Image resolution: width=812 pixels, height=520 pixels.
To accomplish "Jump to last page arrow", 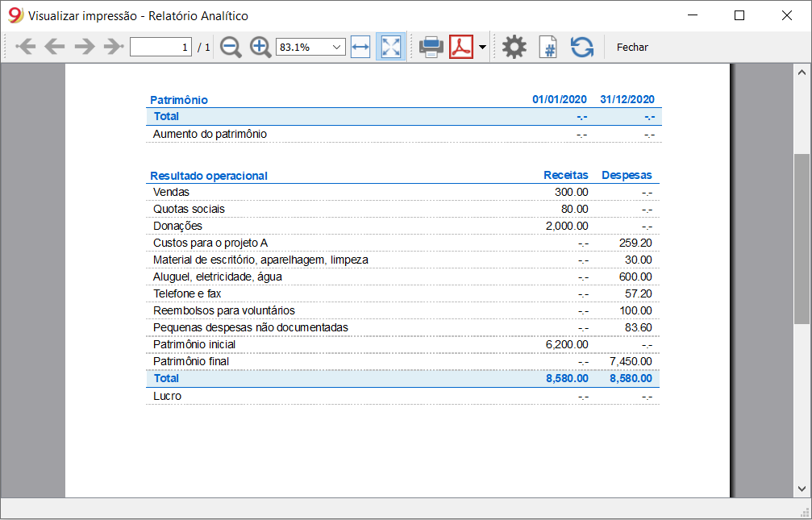I will [x=114, y=47].
